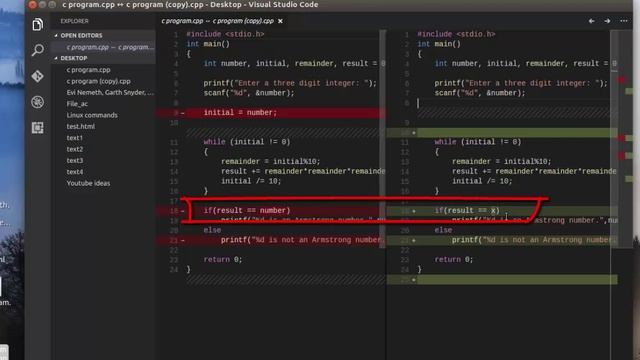Open test.html in explorer
Image resolution: width=640 pixels, height=360 pixels.
pos(80,127)
